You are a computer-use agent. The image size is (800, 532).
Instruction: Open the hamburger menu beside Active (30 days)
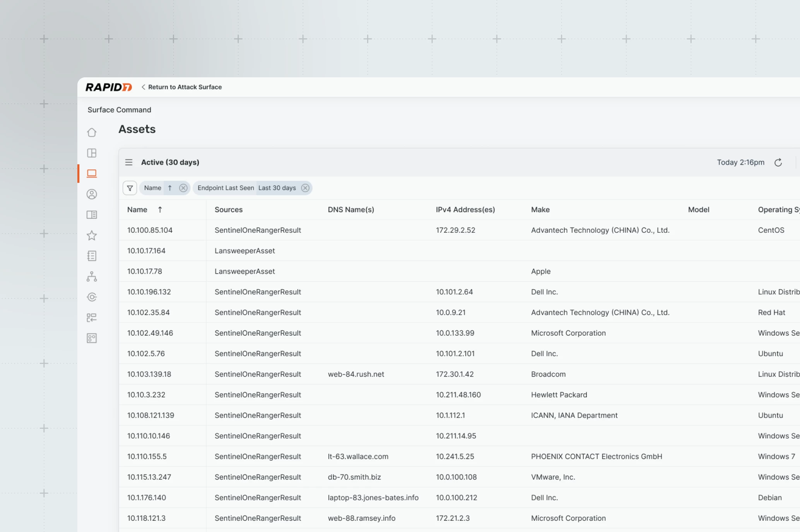pyautogui.click(x=129, y=162)
